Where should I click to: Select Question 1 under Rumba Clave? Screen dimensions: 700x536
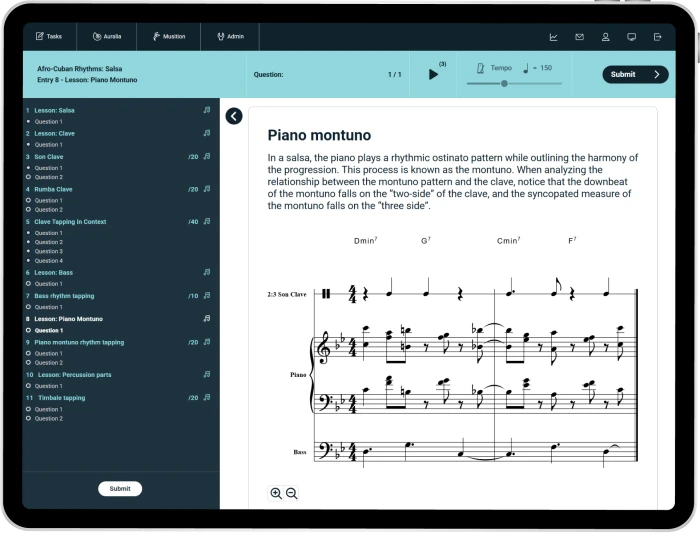(48, 200)
